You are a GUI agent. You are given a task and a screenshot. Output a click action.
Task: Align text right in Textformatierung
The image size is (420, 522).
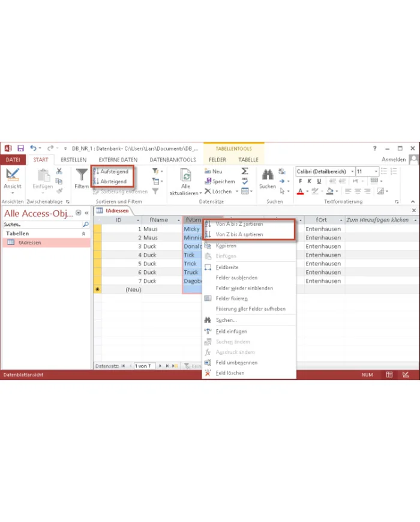[367, 191]
